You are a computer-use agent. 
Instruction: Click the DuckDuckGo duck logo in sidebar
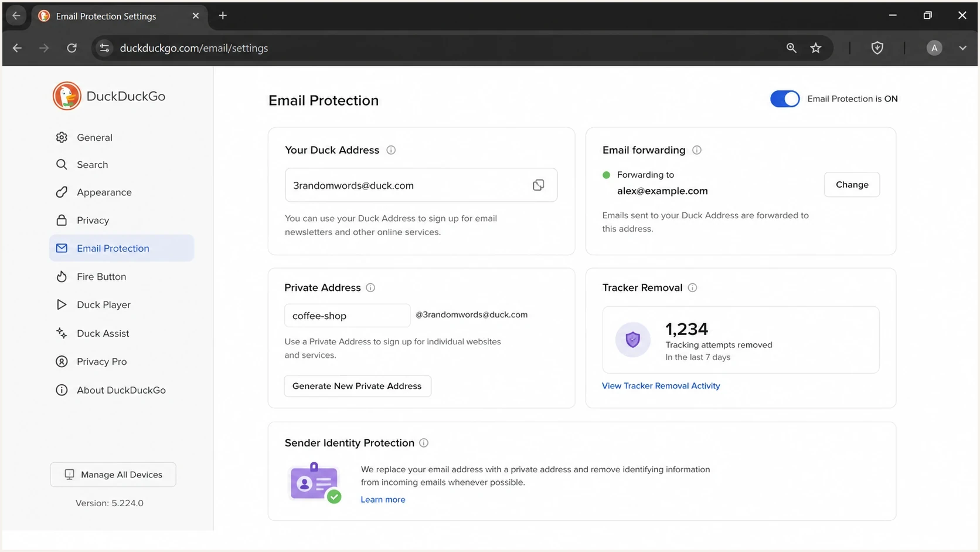(x=67, y=96)
